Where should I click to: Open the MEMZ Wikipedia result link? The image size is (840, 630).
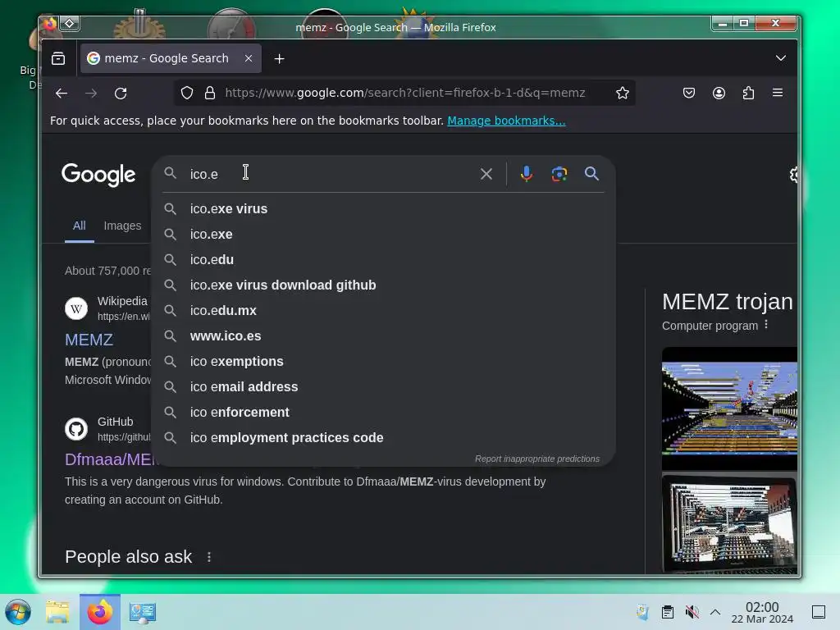[89, 340]
